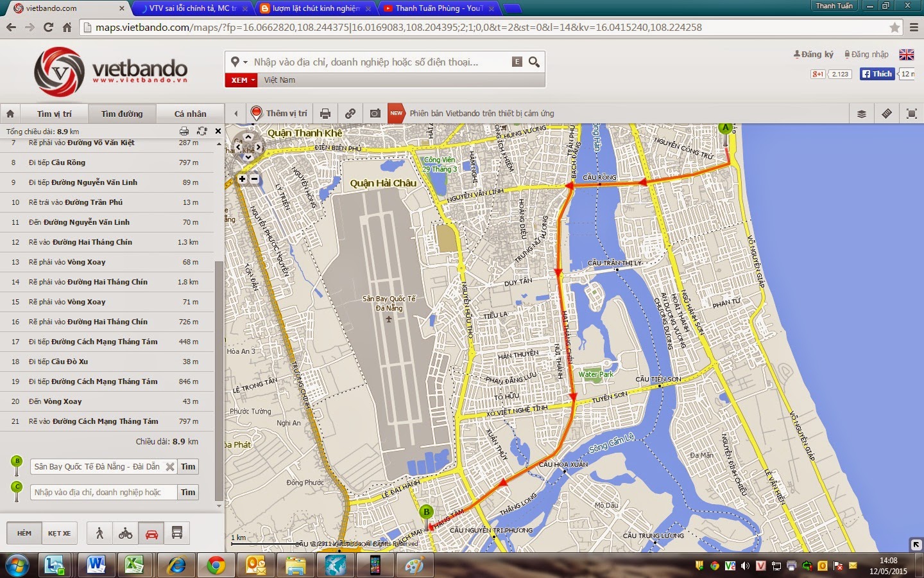Screen dimensions: 924x578
Task: Zoom out the map with minus button
Action: pyautogui.click(x=254, y=179)
